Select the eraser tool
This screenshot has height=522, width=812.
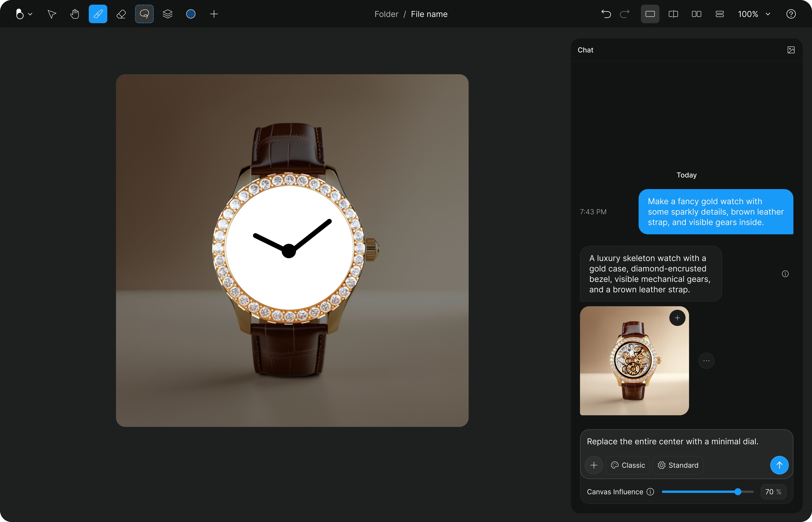pyautogui.click(x=121, y=14)
